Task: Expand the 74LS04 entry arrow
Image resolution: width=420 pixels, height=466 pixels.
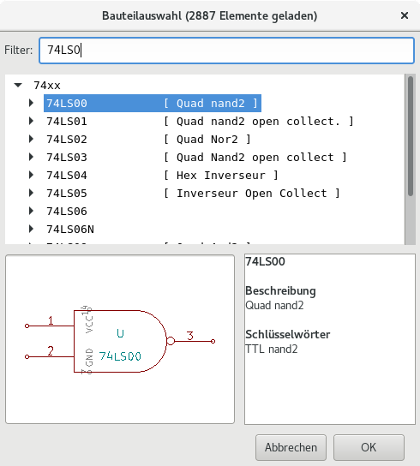Action: (31, 175)
